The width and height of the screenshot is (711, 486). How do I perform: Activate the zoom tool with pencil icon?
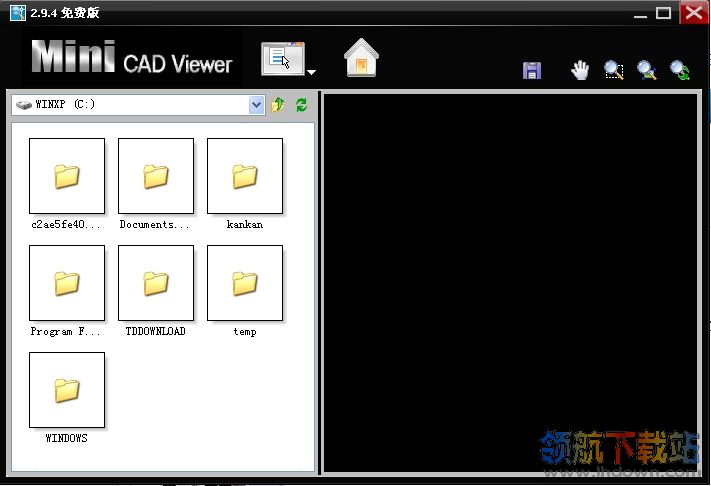[647, 70]
